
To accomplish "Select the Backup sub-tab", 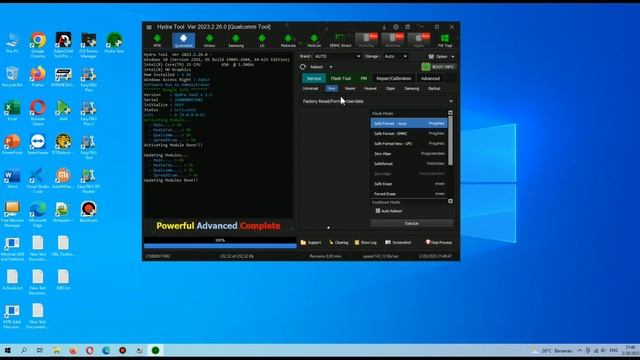I will (434, 89).
